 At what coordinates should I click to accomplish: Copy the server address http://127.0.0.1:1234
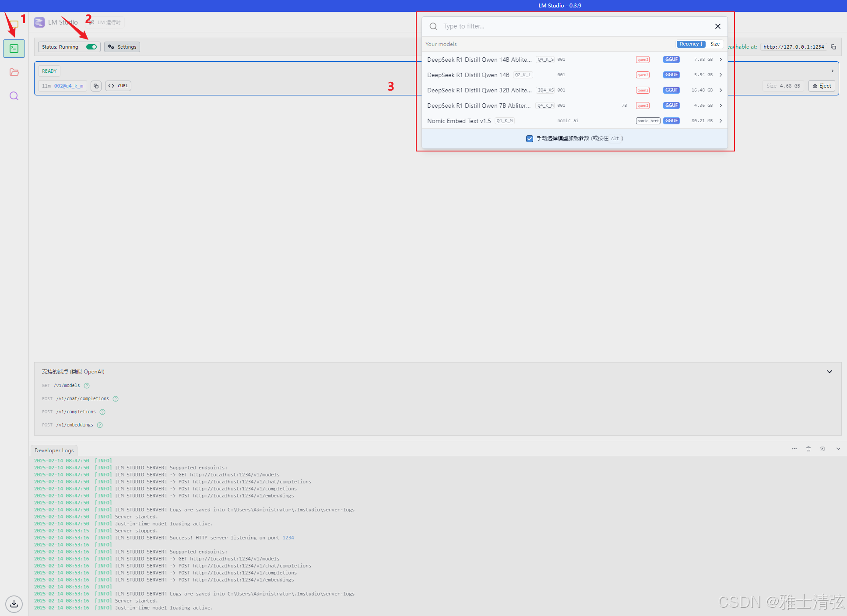[x=833, y=47]
